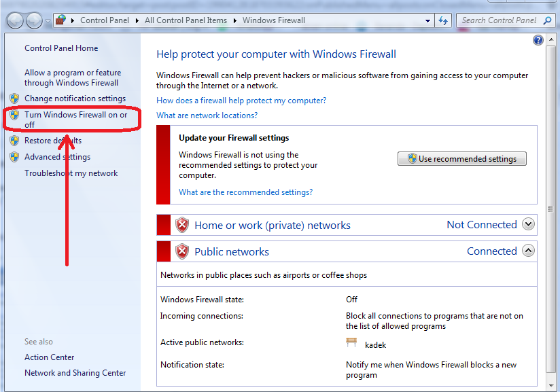
Task: Open What are the recommended settings link
Action: [x=246, y=192]
